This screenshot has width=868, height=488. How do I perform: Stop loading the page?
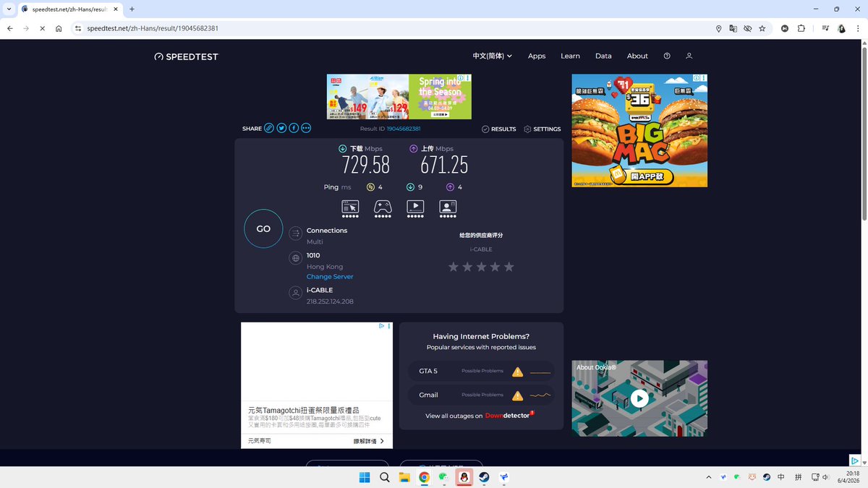click(42, 28)
